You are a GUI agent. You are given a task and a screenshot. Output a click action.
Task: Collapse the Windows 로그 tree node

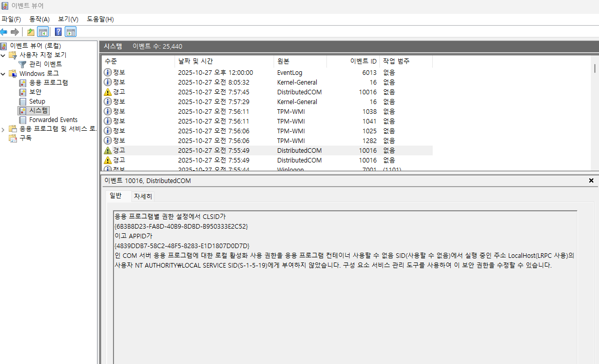[x=3, y=74]
